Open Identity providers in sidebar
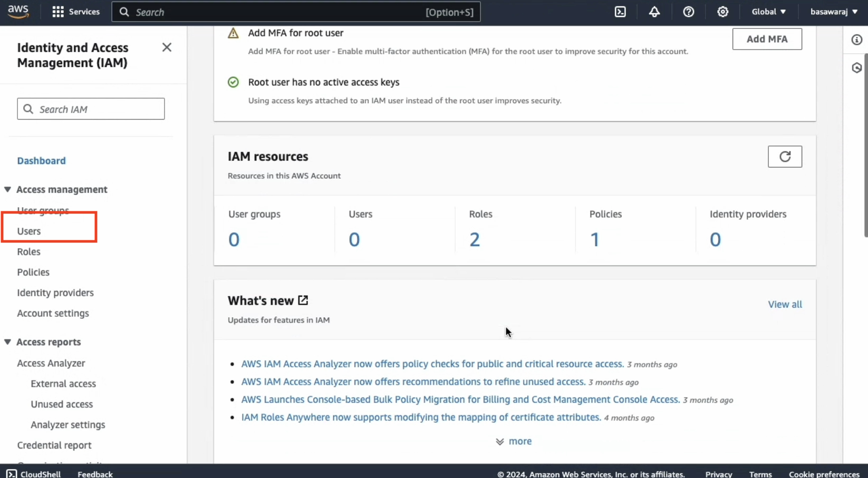868x478 pixels. coord(55,292)
